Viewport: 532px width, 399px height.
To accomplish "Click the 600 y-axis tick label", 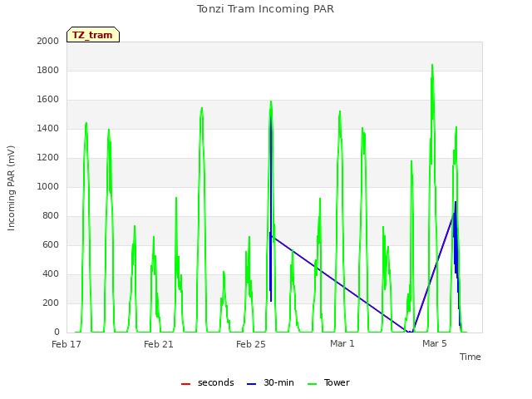I will click(x=51, y=244).
